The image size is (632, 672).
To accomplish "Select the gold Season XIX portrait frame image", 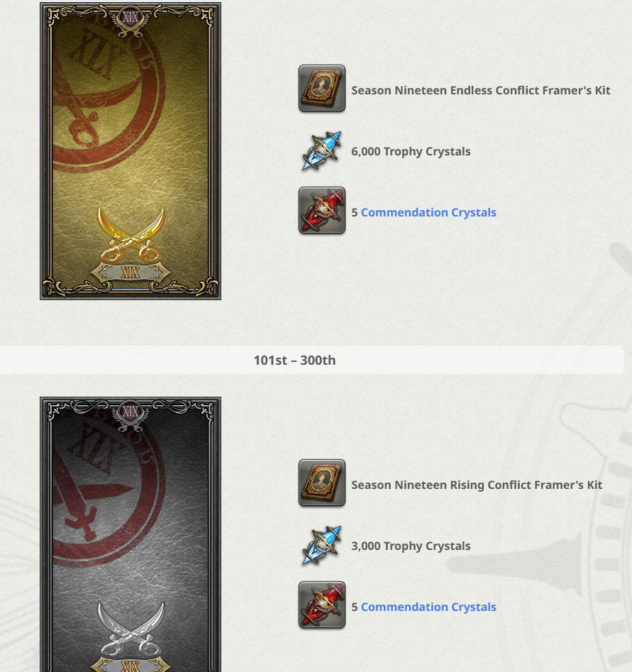I will [x=131, y=151].
